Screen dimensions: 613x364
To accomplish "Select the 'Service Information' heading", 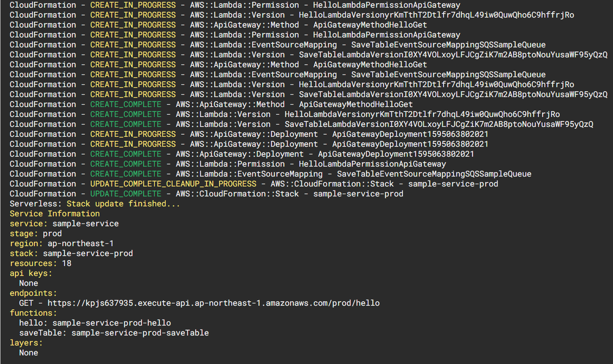I will pyautogui.click(x=55, y=214).
